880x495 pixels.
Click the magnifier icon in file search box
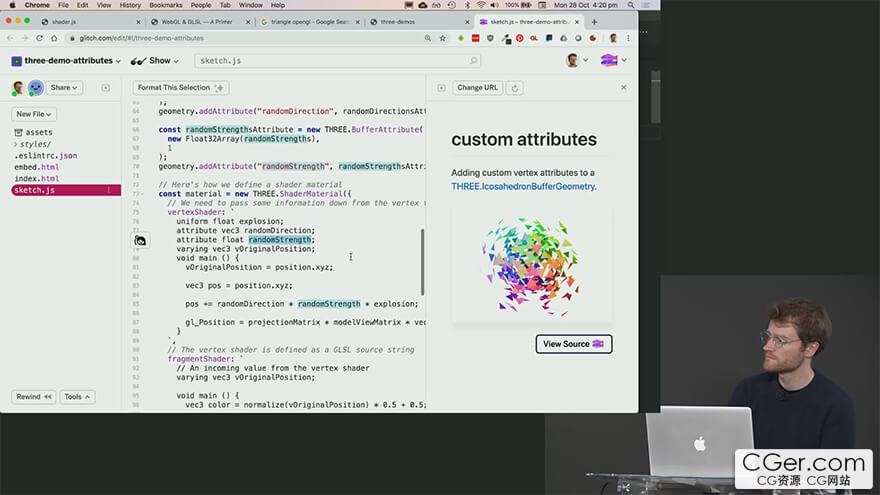474,61
